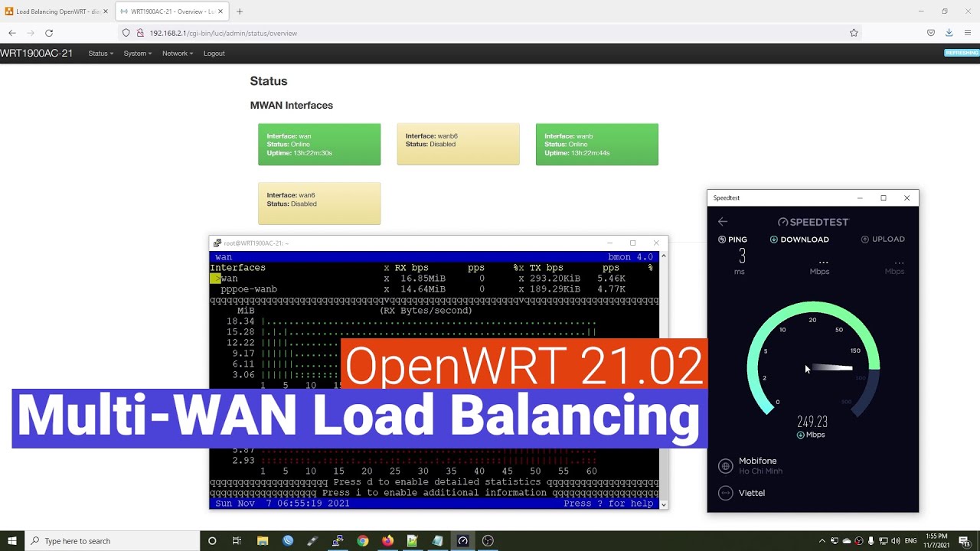Open the clock showing 1:55 PM
This screenshot has width=980, height=551.
(x=937, y=541)
